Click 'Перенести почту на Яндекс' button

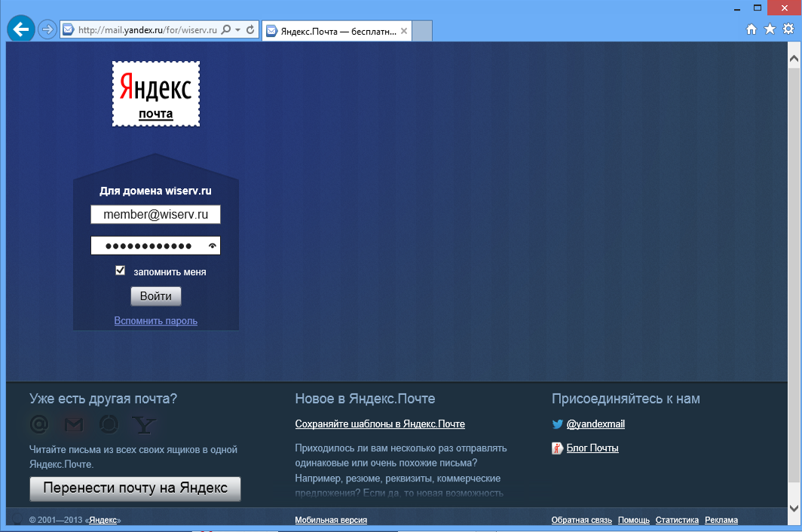point(135,488)
